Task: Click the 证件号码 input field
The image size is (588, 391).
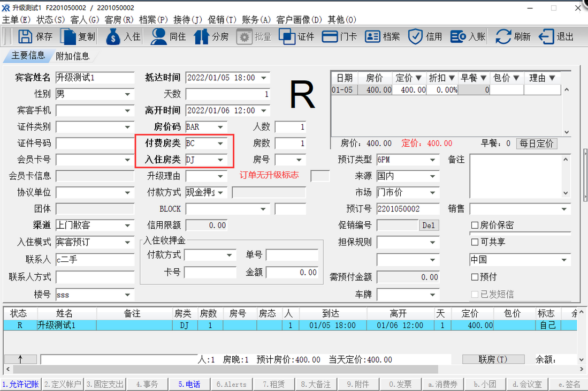Action: click(x=95, y=144)
